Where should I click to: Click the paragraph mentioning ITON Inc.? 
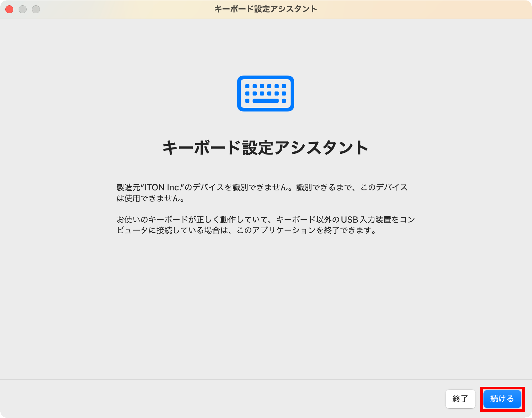262,193
